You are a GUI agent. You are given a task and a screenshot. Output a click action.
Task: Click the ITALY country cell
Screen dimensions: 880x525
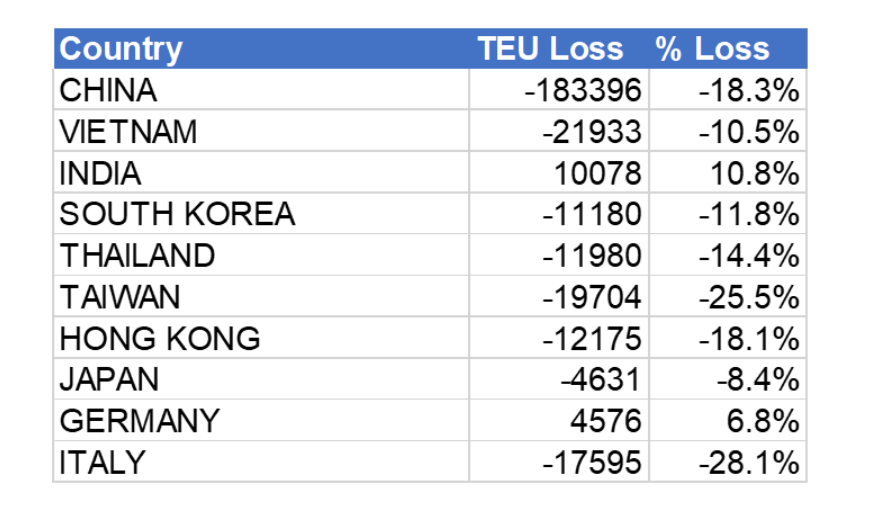[x=102, y=462]
